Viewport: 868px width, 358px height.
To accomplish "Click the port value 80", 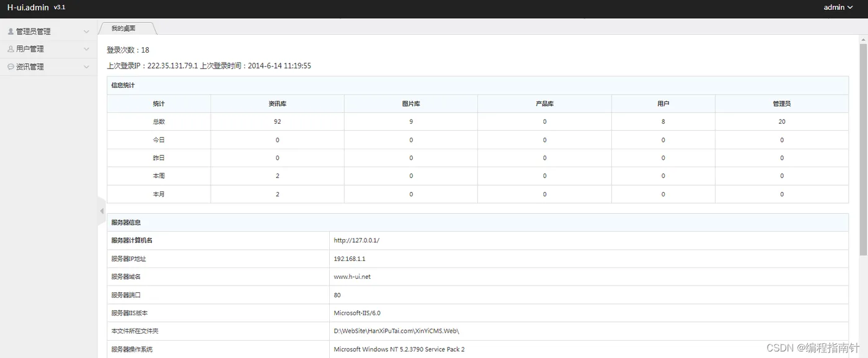I will pyautogui.click(x=337, y=295).
